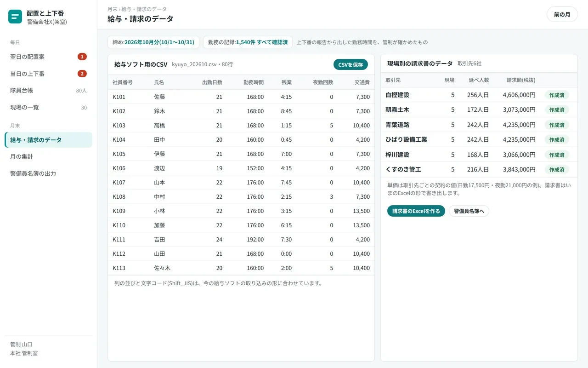Save the payroll file with CSVを保存
This screenshot has width=588, height=368.
tap(351, 65)
